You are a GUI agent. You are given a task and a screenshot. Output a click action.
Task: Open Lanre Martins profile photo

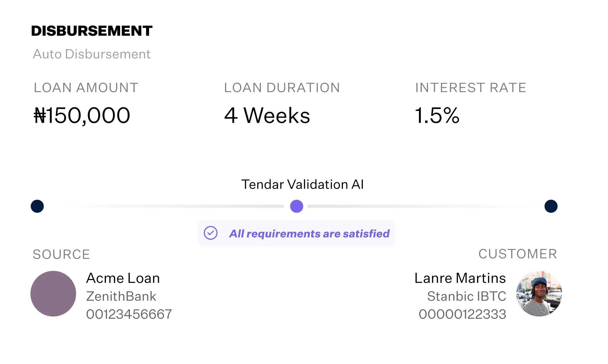pos(539,294)
